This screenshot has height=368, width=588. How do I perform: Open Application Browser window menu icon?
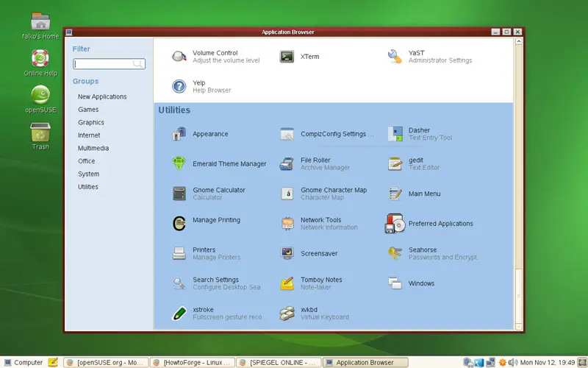69,32
